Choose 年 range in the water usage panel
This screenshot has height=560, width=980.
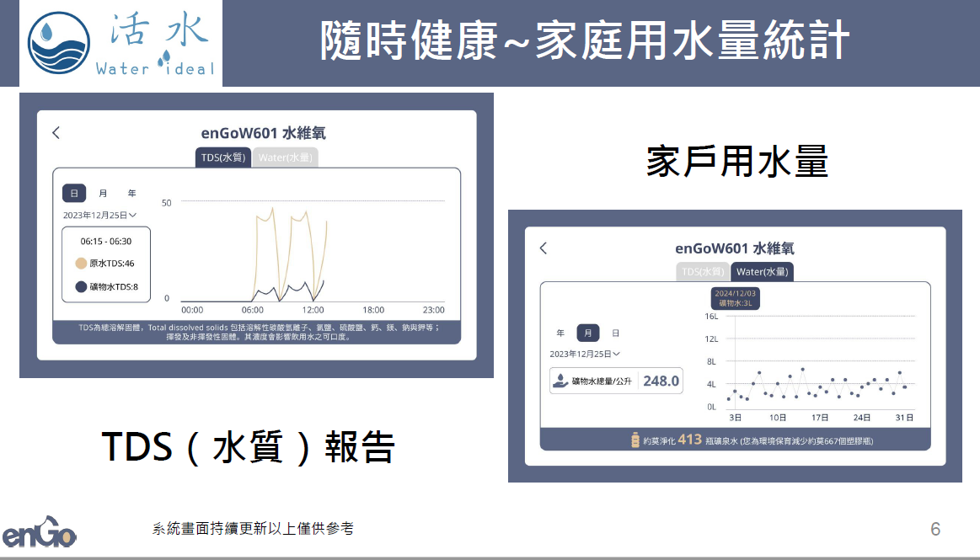[x=560, y=333]
